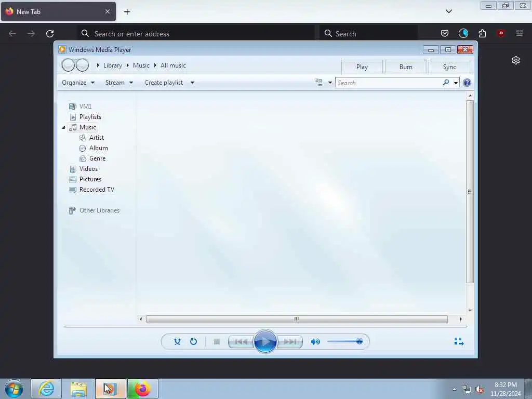Screen dimensions: 532x399
Task: Skip to the next track
Action: (x=290, y=342)
